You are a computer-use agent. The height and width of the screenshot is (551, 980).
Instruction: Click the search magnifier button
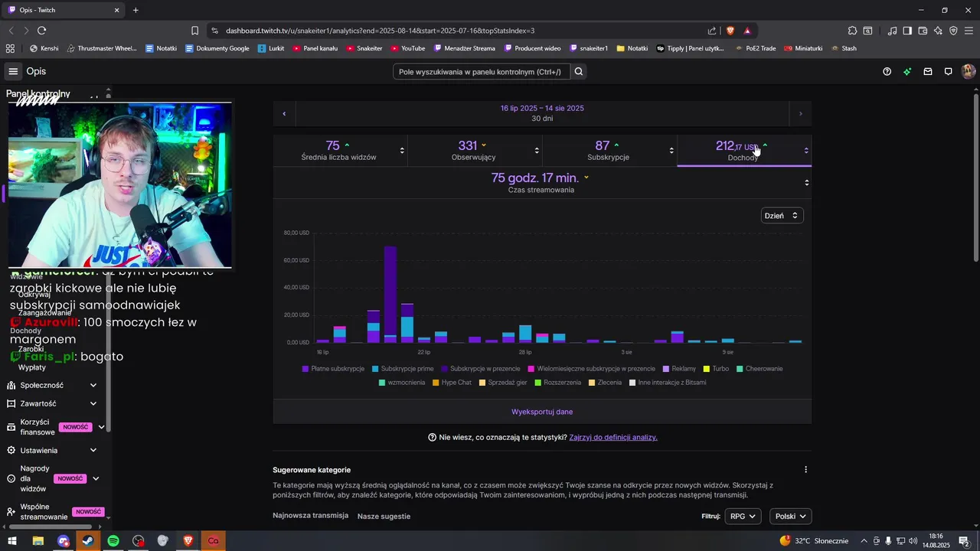(x=580, y=71)
